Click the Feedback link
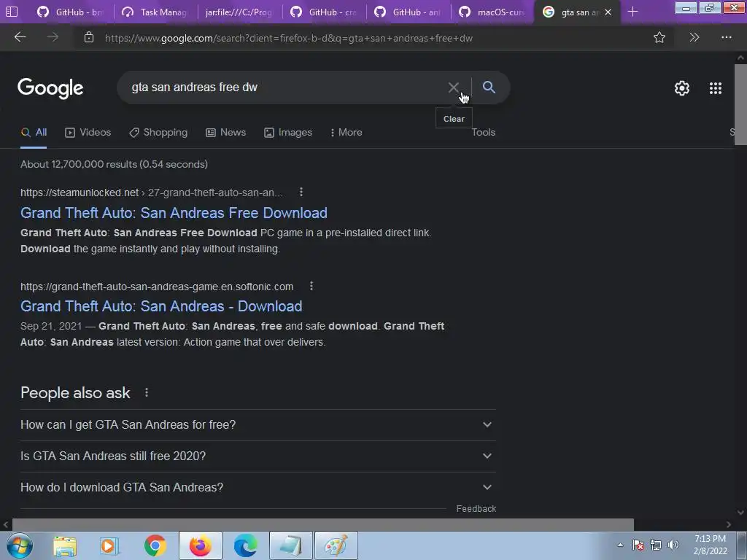This screenshot has width=747, height=560. click(x=476, y=508)
